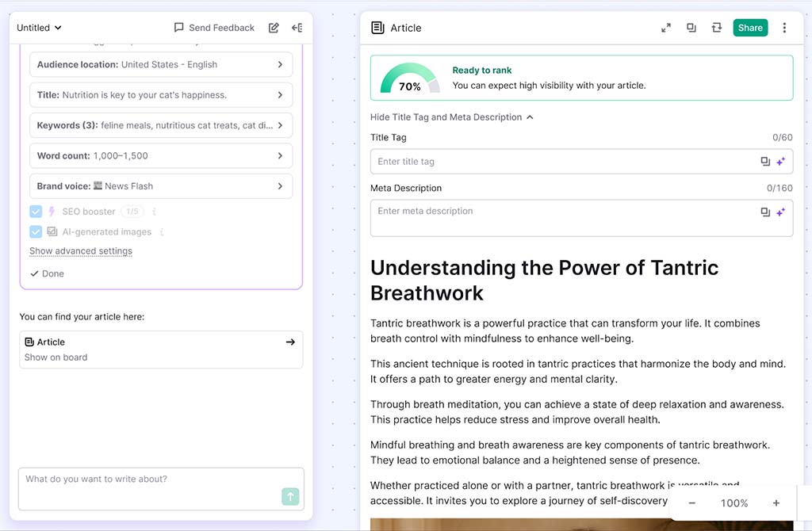This screenshot has height=531, width=812.
Task: Collapse the left chat panel
Action: click(x=297, y=28)
